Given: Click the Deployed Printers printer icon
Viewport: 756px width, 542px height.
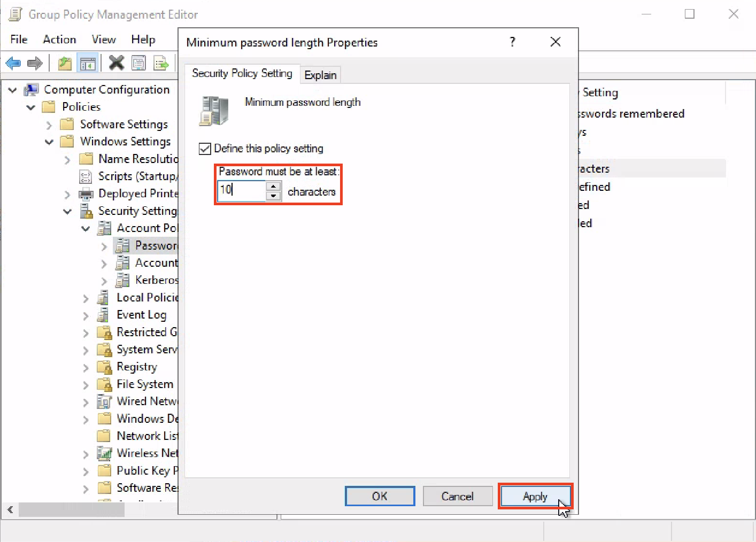Looking at the screenshot, I should click(x=86, y=193).
